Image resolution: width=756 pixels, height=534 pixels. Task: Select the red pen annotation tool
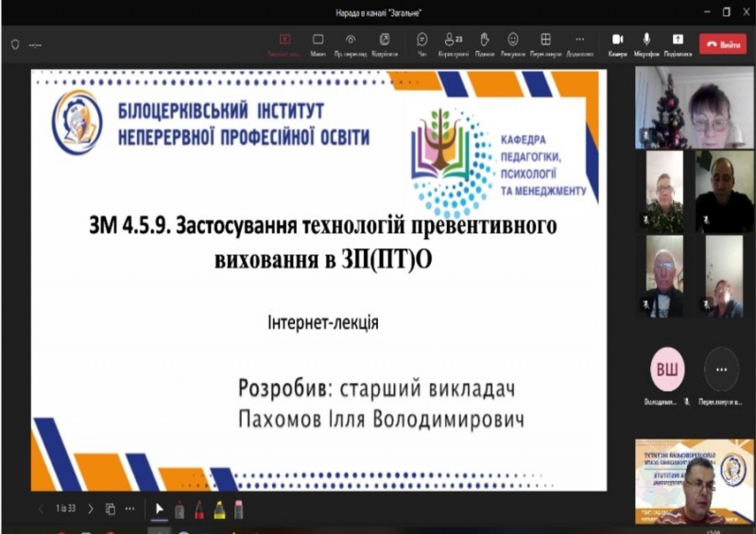(199, 508)
